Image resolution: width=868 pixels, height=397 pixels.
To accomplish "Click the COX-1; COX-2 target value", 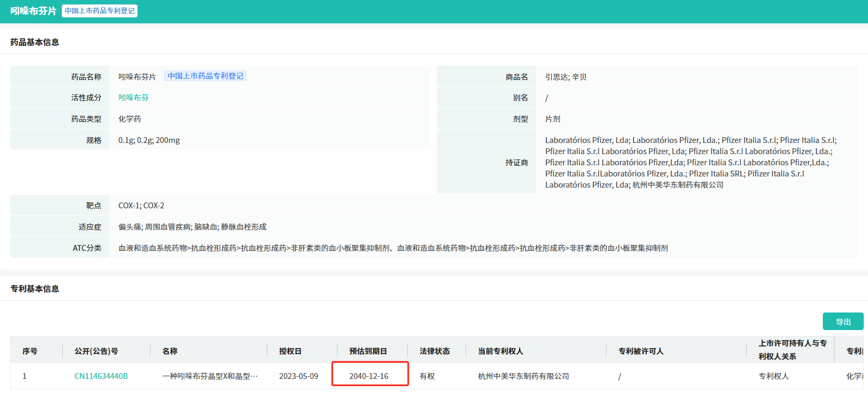I will [x=141, y=206].
